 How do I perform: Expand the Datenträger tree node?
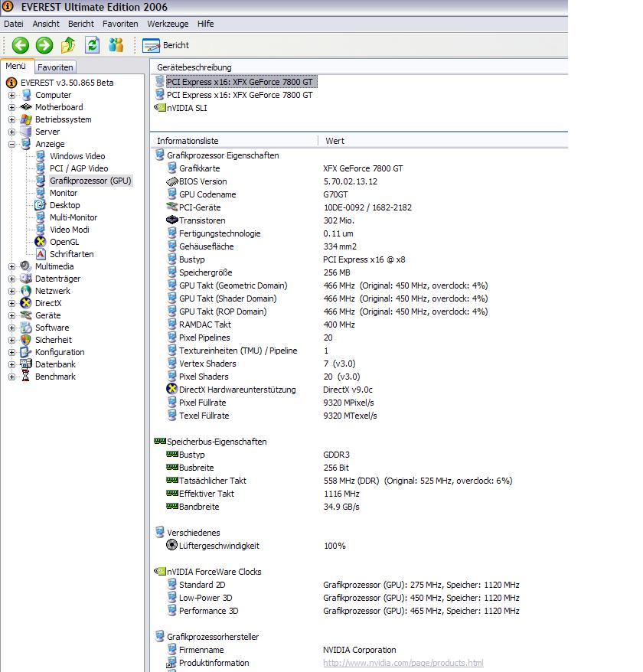pos(12,279)
